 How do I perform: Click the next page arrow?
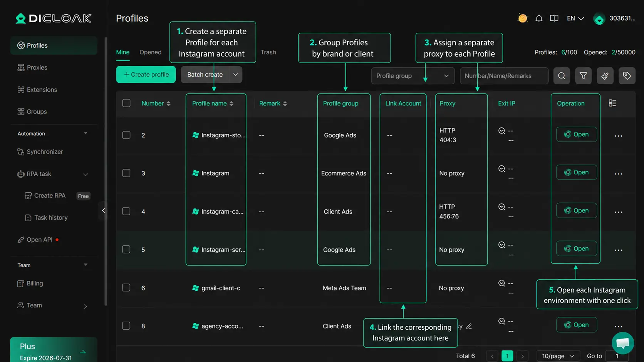click(x=522, y=356)
